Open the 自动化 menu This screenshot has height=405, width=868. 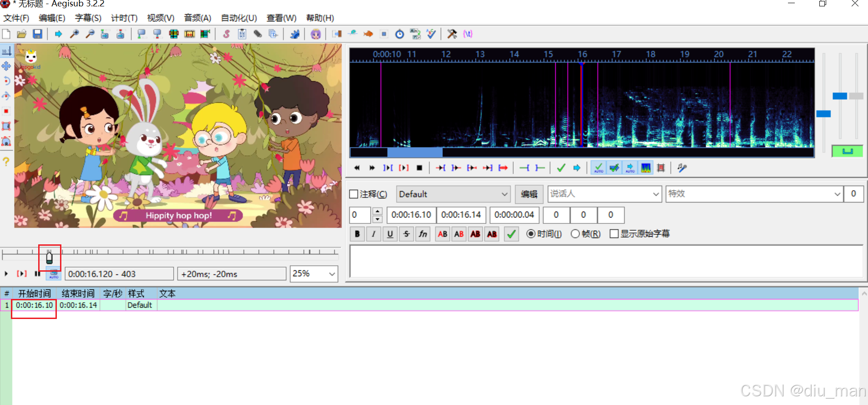coord(239,18)
